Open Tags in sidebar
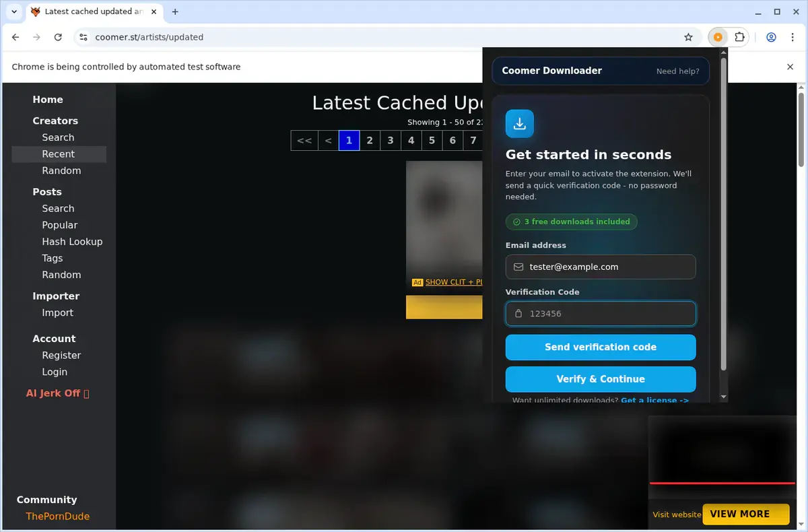The height and width of the screenshot is (532, 808). pyautogui.click(x=53, y=259)
